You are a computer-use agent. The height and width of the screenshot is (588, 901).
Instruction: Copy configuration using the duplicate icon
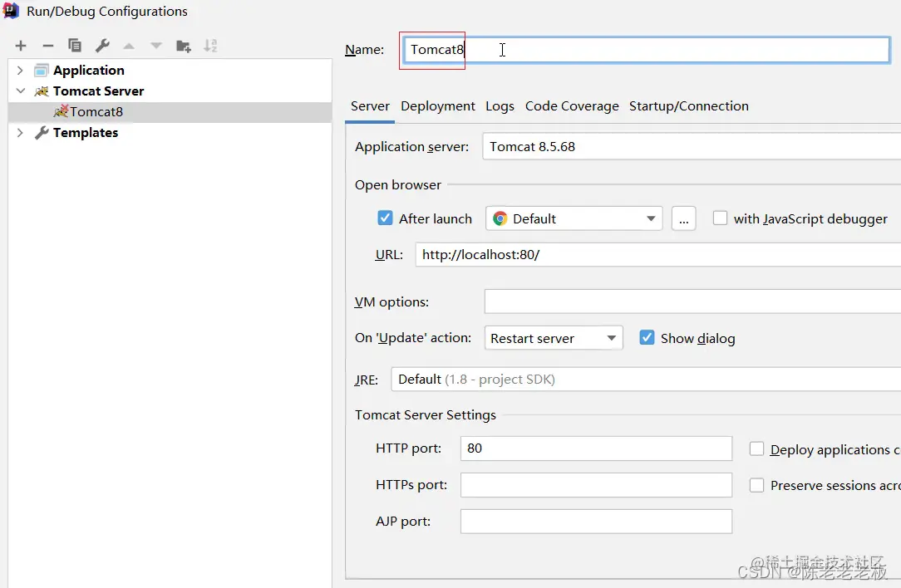(75, 46)
